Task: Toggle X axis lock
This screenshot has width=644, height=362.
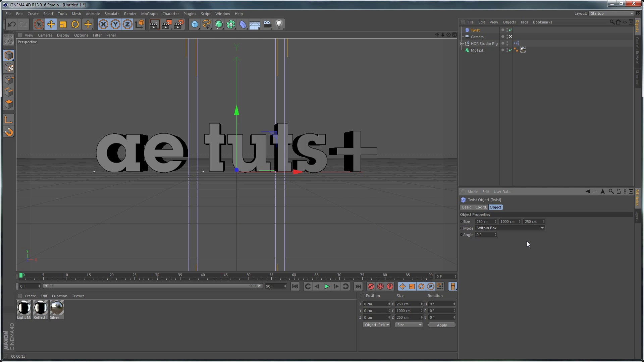Action: [103, 24]
